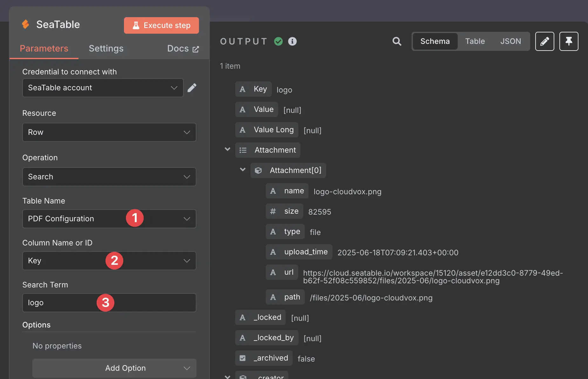Click the SeaTable node logo icon

pyautogui.click(x=25, y=24)
